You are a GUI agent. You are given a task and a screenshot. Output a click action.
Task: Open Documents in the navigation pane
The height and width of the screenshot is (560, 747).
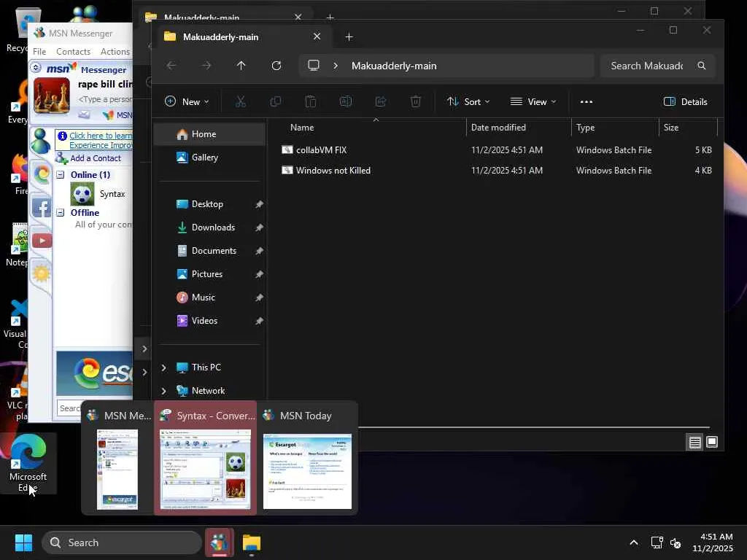(209, 251)
